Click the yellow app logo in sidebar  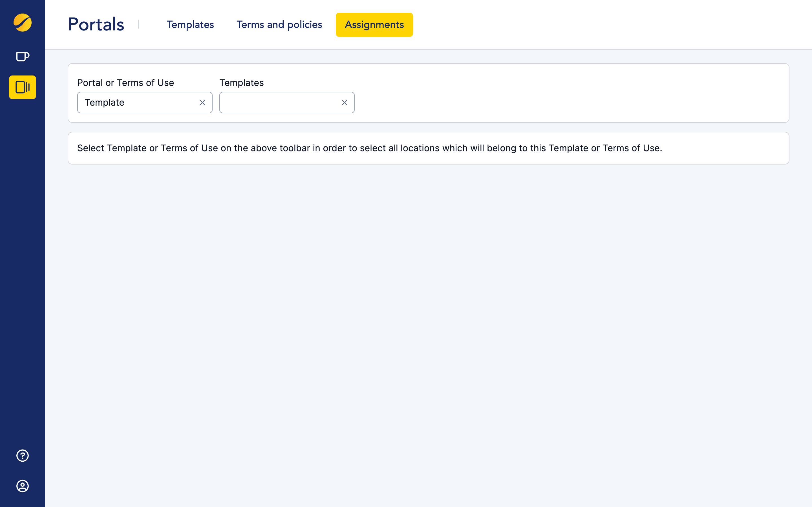point(23,23)
